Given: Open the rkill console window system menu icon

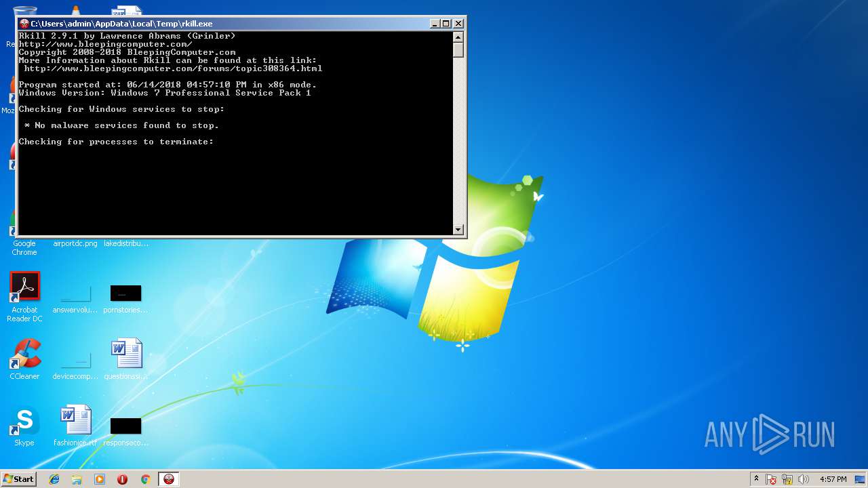Looking at the screenshot, I should tap(24, 23).
